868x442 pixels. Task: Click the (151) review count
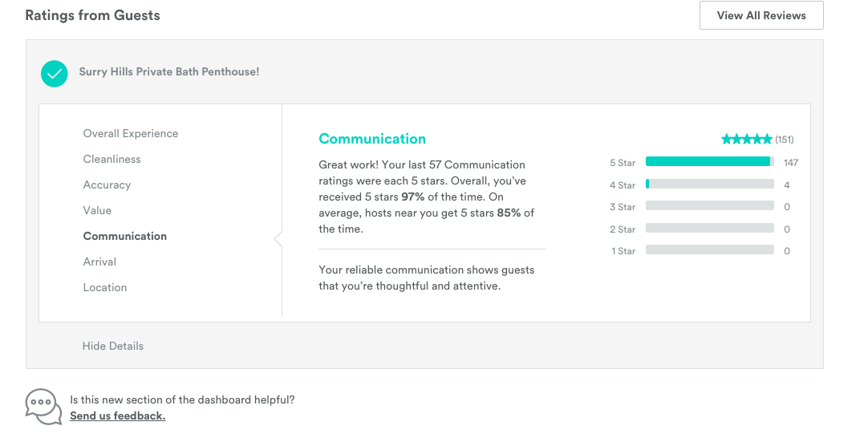click(785, 140)
